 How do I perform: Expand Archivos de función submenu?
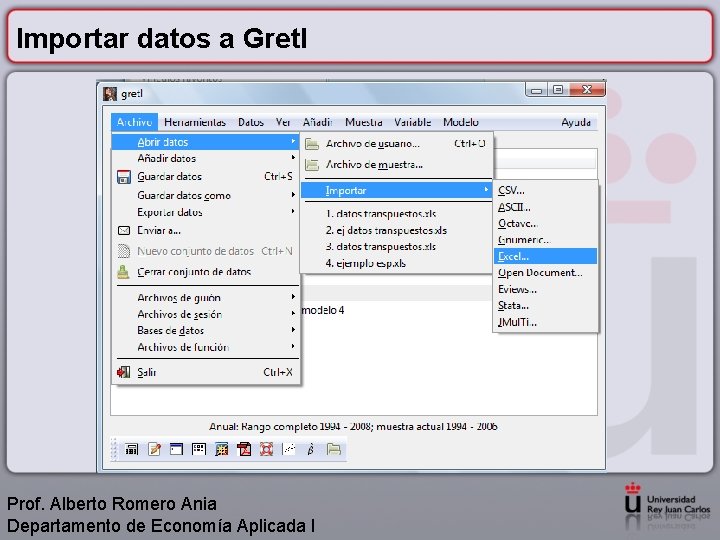206,347
